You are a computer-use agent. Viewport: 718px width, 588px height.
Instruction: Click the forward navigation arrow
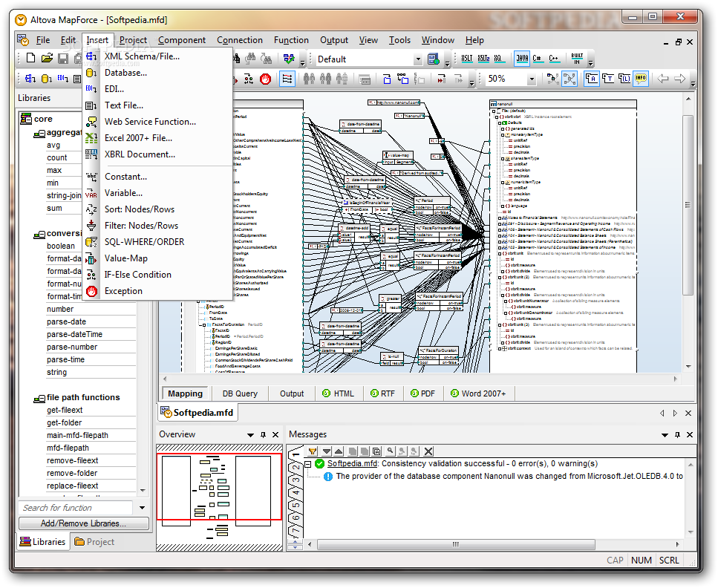(680, 79)
